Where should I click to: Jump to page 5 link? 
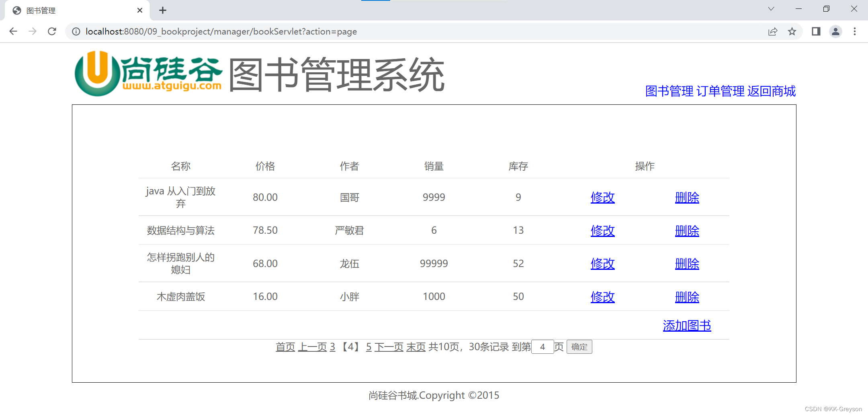click(369, 347)
